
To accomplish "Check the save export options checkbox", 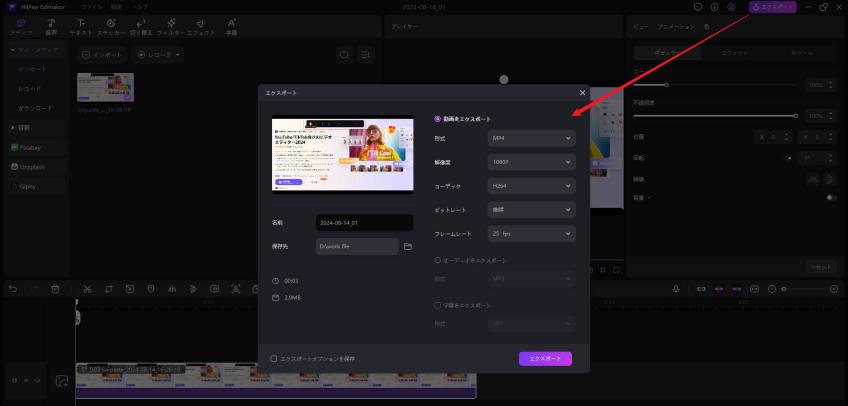I will tap(274, 358).
